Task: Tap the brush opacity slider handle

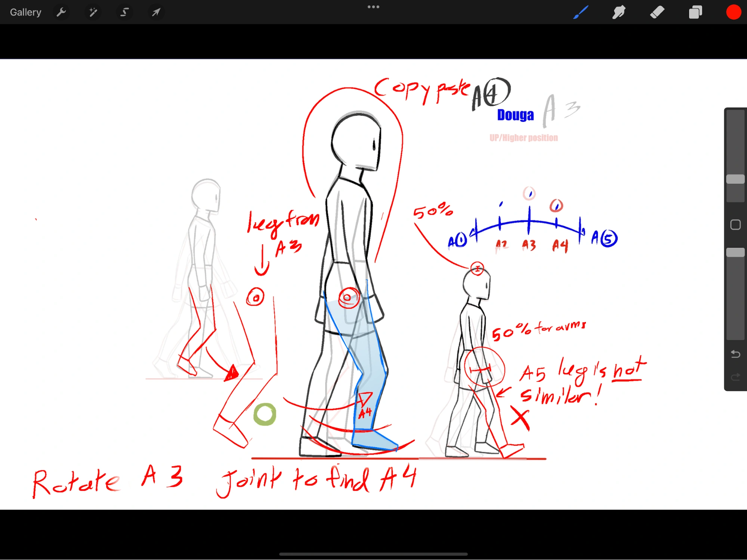Action: [735, 253]
